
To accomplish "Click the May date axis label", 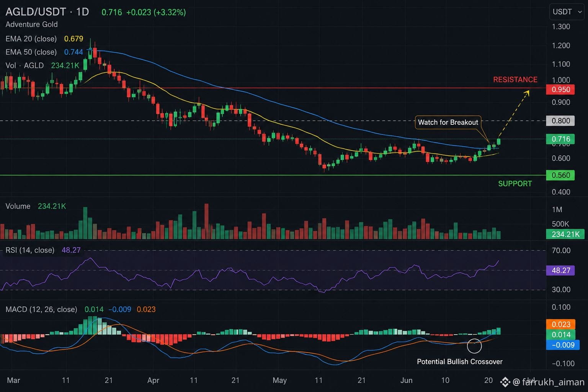I will (x=279, y=381).
